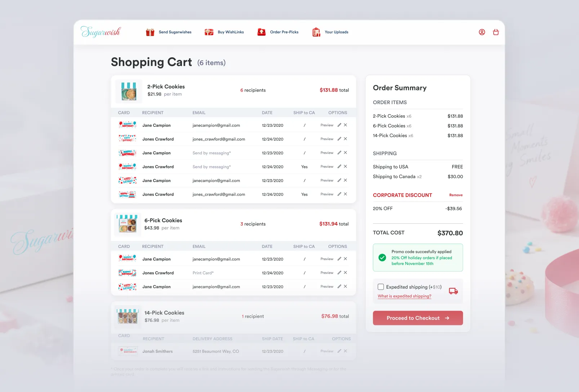Click the 2-Pick Cookies product thumbnail
The height and width of the screenshot is (392, 579).
click(x=129, y=91)
